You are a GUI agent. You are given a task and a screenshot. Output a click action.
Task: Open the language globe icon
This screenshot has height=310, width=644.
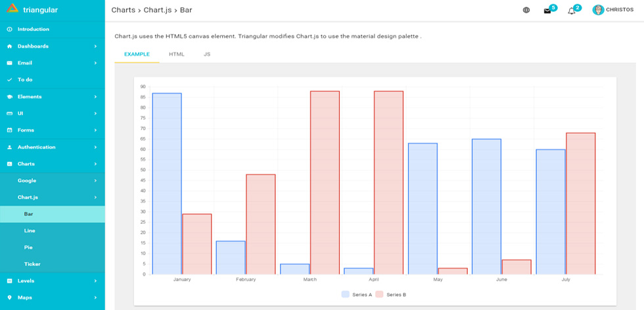526,11
